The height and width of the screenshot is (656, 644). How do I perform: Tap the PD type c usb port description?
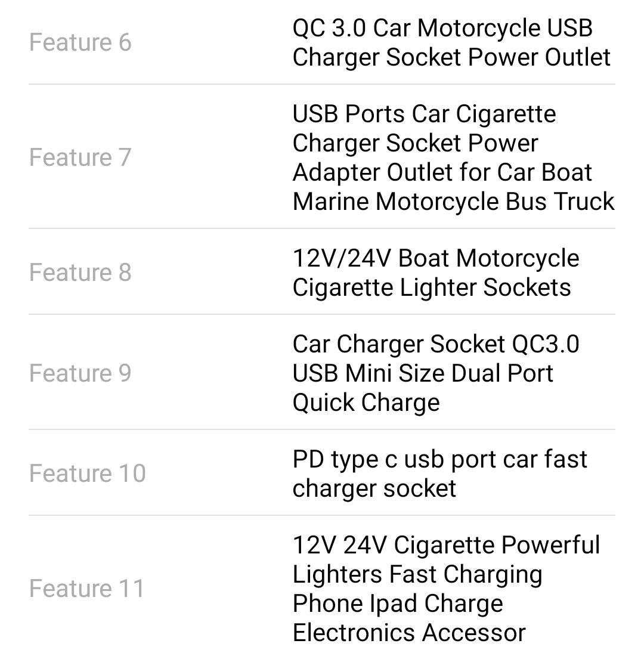440,473
